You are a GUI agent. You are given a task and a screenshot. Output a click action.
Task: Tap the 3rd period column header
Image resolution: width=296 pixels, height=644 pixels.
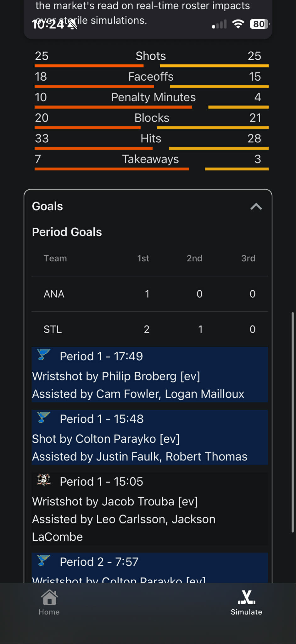pyautogui.click(x=248, y=258)
